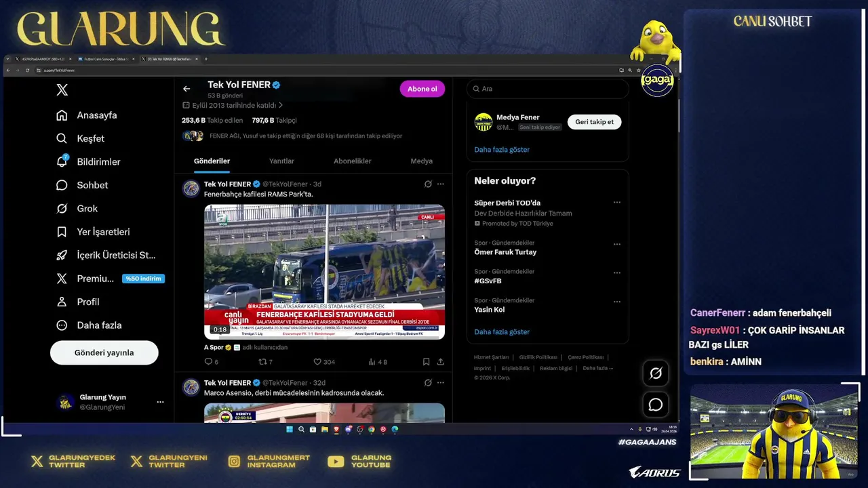Viewport: 868px width, 488px height.
Task: Click the %50 indirim badge
Action: click(143, 279)
